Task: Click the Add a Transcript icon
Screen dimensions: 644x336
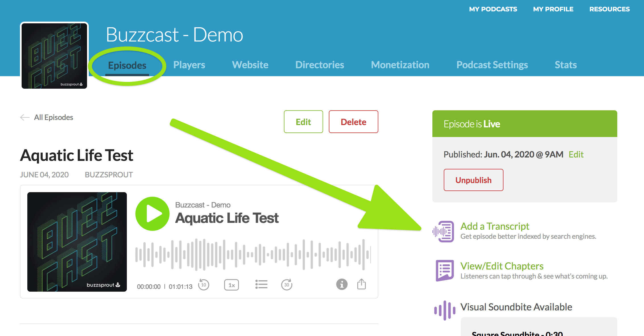Action: [x=443, y=231]
